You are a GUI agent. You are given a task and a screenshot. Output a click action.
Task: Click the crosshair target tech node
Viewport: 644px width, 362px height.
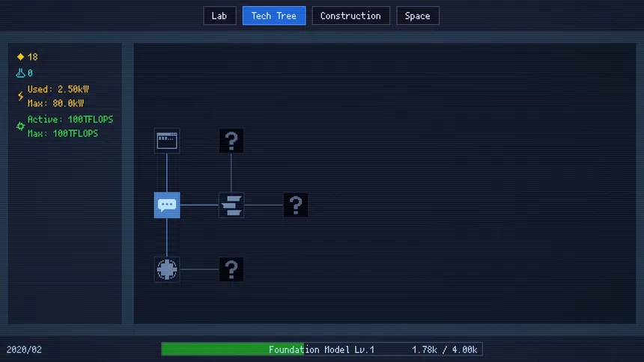pyautogui.click(x=167, y=269)
